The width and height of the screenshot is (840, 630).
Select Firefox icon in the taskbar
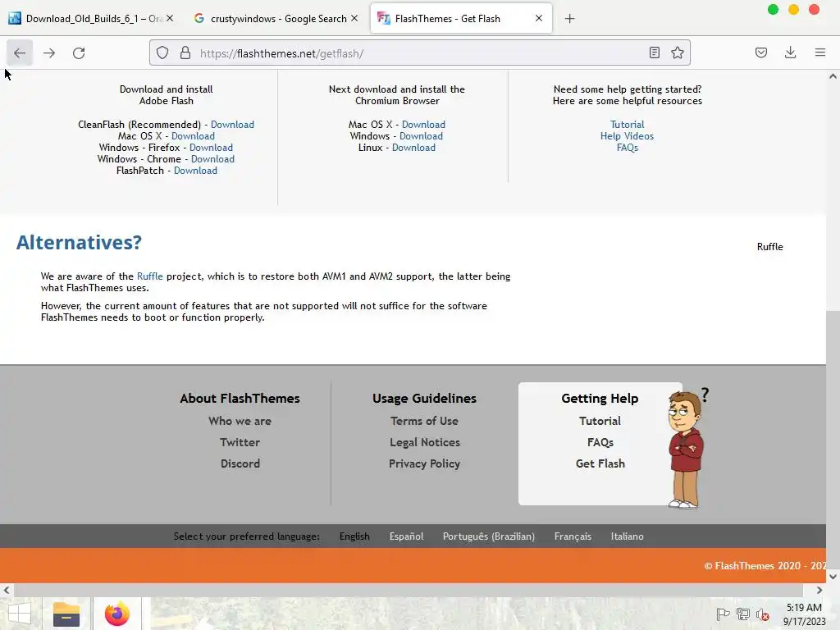tap(117, 614)
